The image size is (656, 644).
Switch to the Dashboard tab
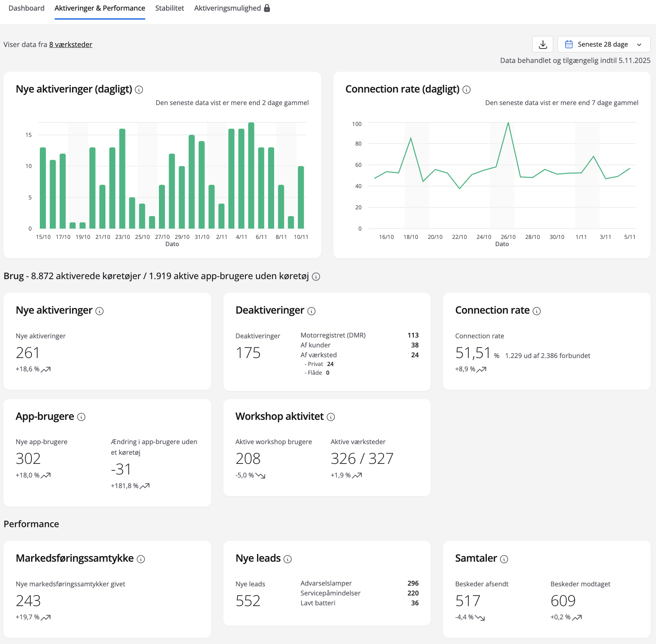[x=26, y=8]
